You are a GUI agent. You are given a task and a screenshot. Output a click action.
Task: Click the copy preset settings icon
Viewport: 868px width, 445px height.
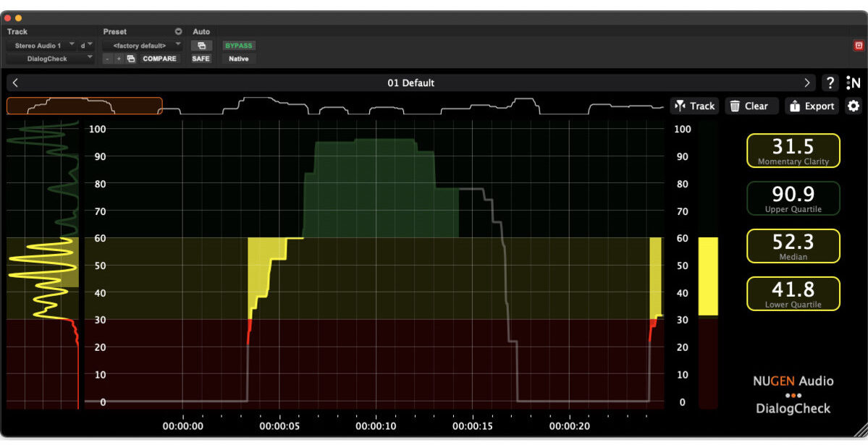point(131,59)
